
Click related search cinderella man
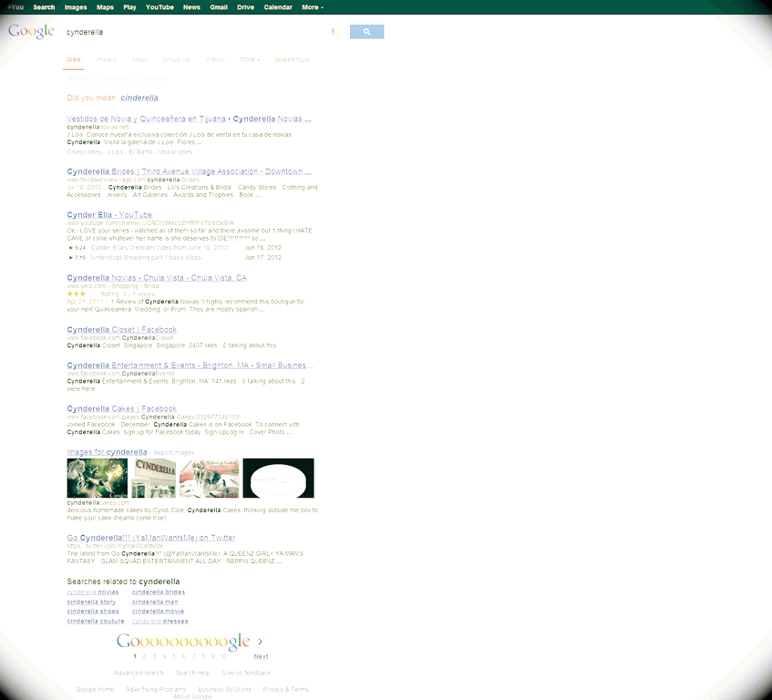[155, 602]
